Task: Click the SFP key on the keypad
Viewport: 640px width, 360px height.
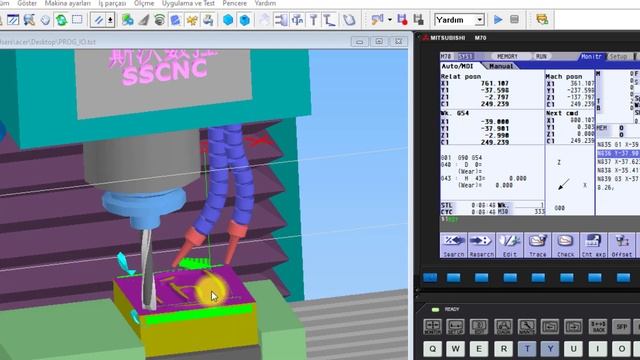Action: tap(621, 327)
